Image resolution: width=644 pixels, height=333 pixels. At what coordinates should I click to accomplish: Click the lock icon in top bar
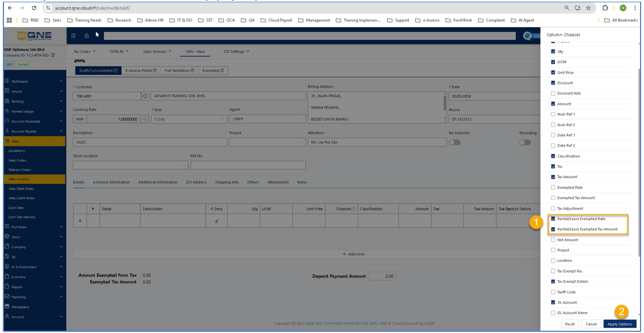coord(86,35)
